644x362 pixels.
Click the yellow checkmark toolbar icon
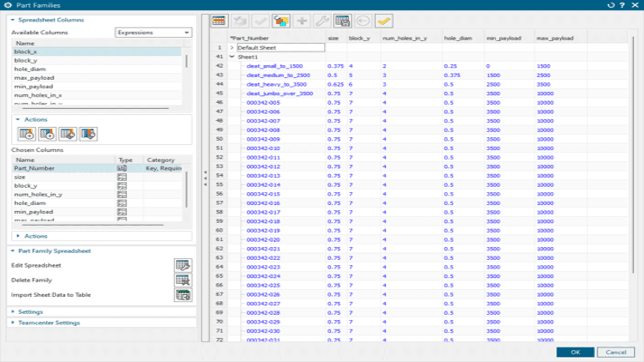[x=384, y=21]
